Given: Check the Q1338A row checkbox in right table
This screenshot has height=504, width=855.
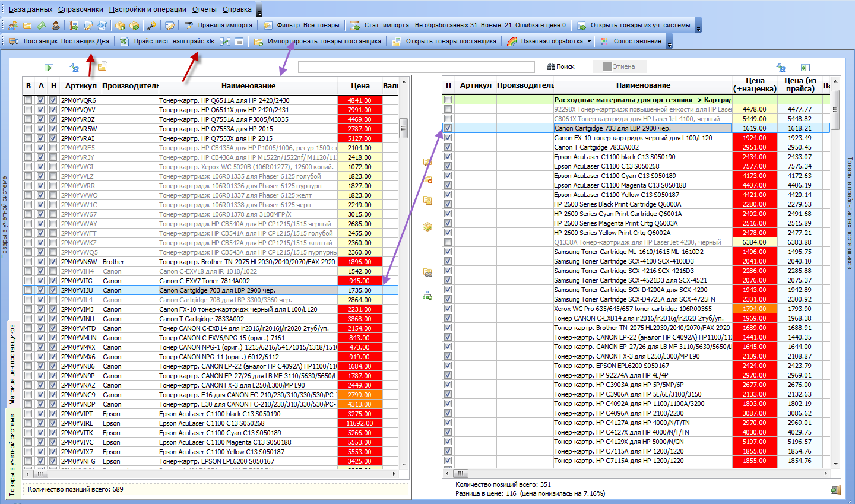Looking at the screenshot, I should click(x=448, y=242).
